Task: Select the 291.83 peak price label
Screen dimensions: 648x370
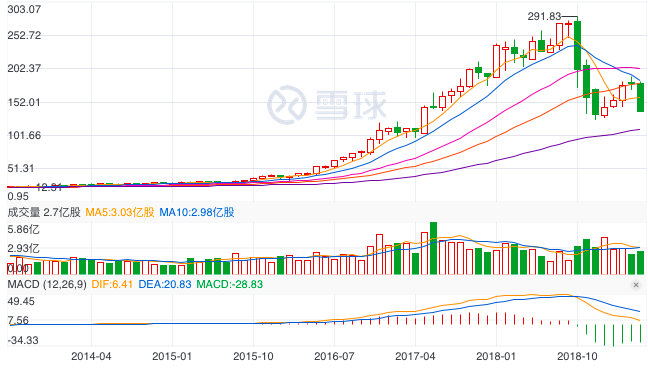Action: [544, 16]
